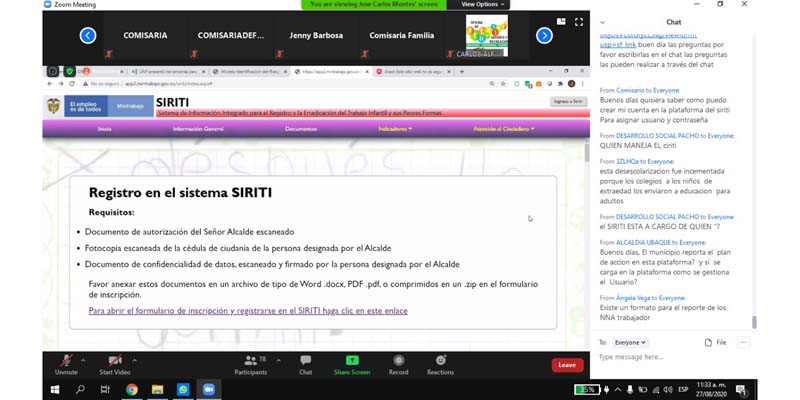This screenshot has width=800, height=400.
Task: Select Comisaria Familia participant tile
Action: coord(402,35)
